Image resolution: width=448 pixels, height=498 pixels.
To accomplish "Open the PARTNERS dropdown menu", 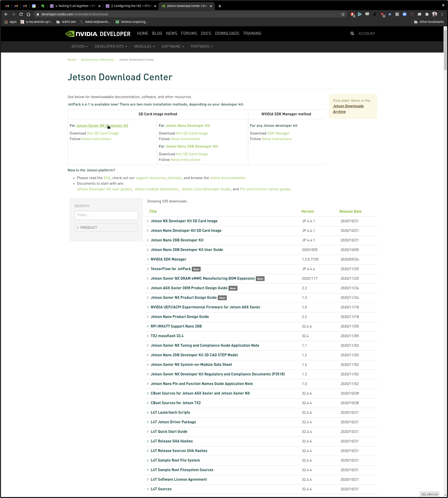I will point(202,46).
